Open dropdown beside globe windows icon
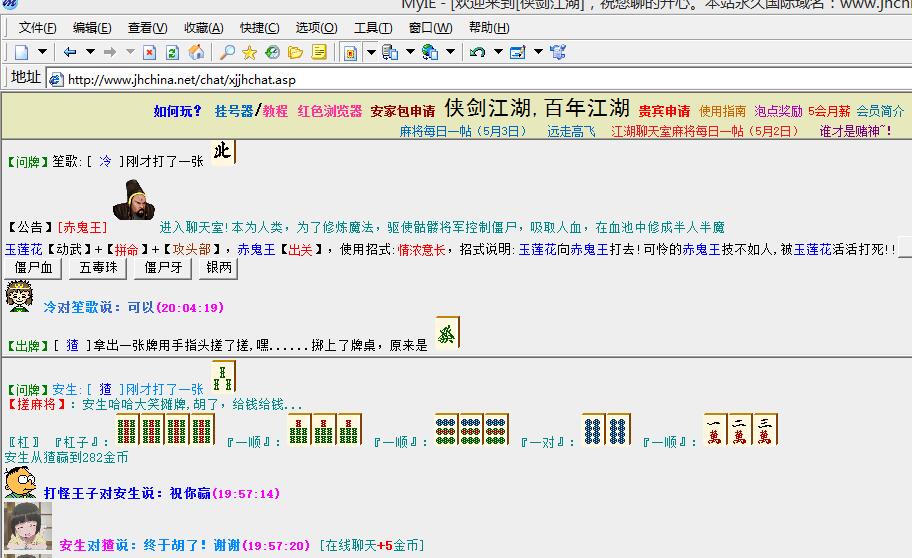 click(x=450, y=52)
